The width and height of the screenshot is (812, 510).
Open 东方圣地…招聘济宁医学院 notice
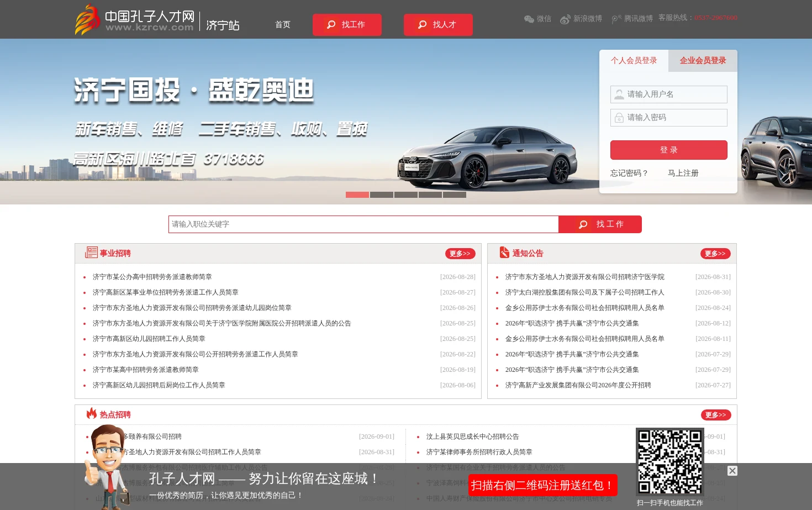click(x=585, y=277)
